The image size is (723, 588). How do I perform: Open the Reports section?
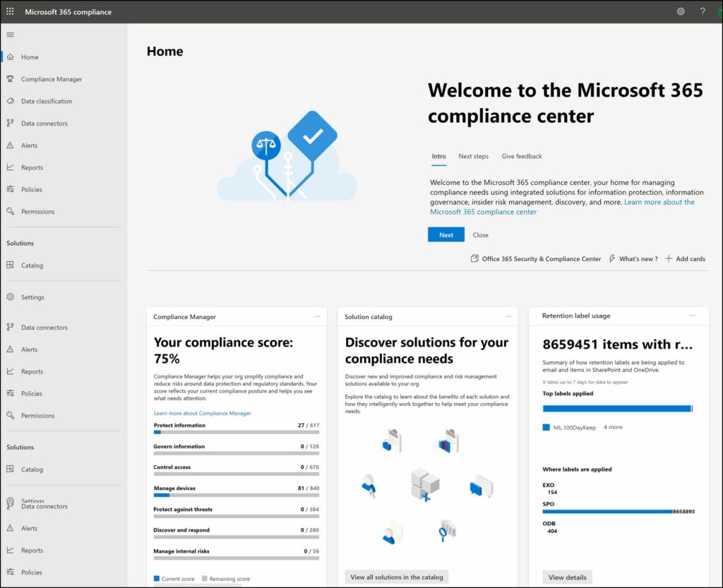click(x=31, y=167)
